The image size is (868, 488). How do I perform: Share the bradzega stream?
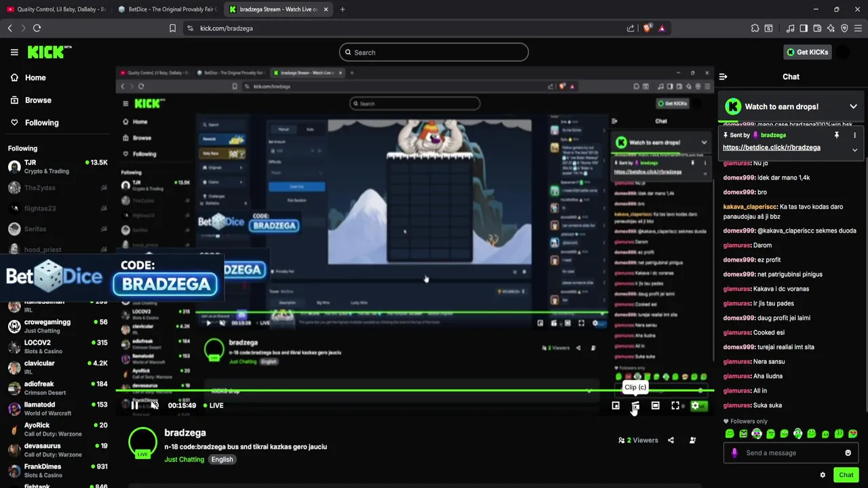pos(671,441)
